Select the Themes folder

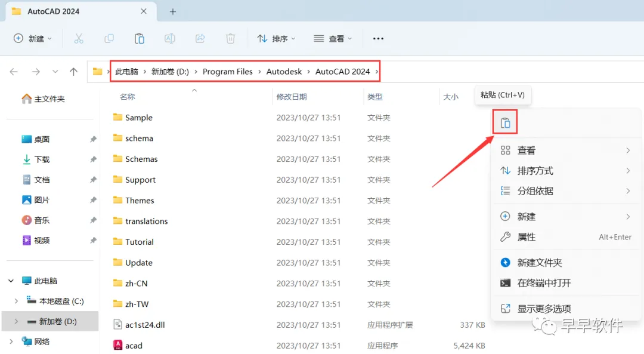tap(134, 200)
